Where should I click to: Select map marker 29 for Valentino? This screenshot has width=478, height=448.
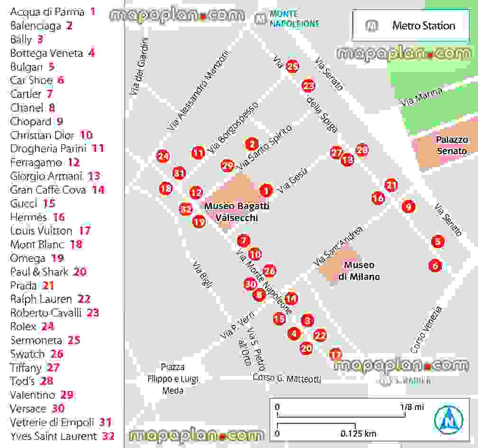228,166
